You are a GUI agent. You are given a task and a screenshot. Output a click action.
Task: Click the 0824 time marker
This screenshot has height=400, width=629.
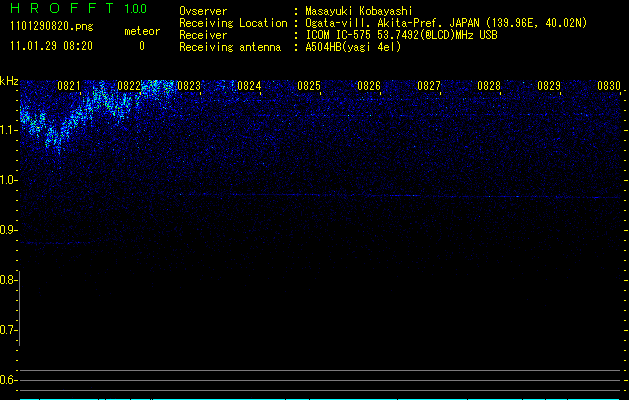[x=249, y=86]
